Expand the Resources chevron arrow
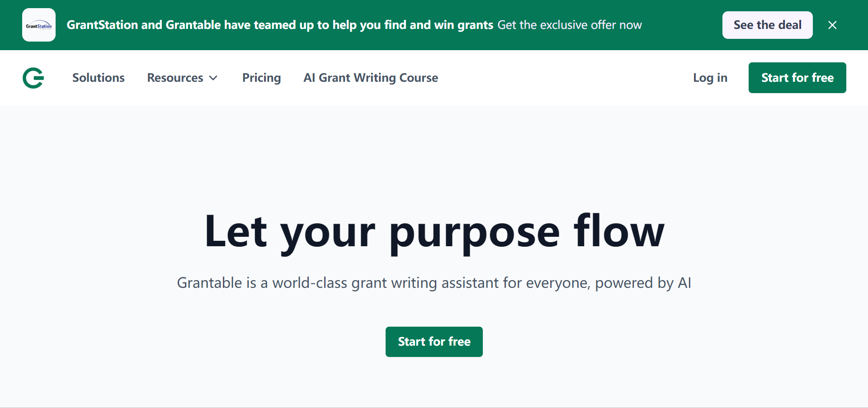 click(213, 78)
